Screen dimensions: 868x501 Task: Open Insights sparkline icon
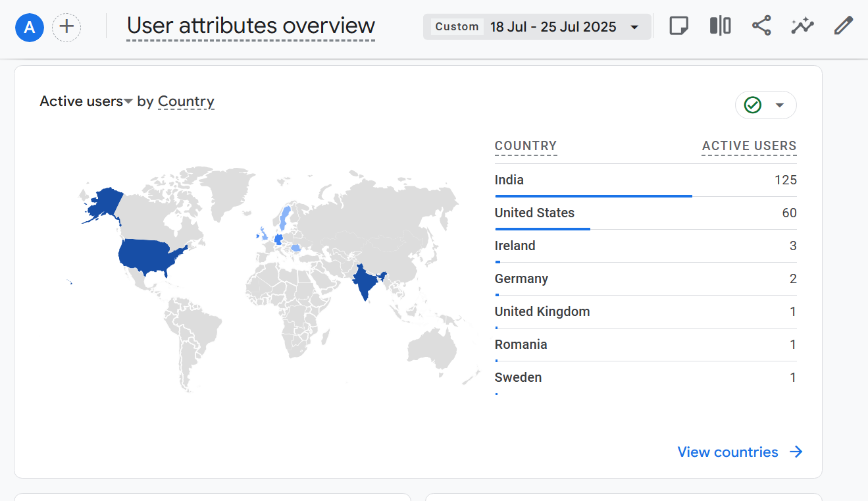pos(802,26)
